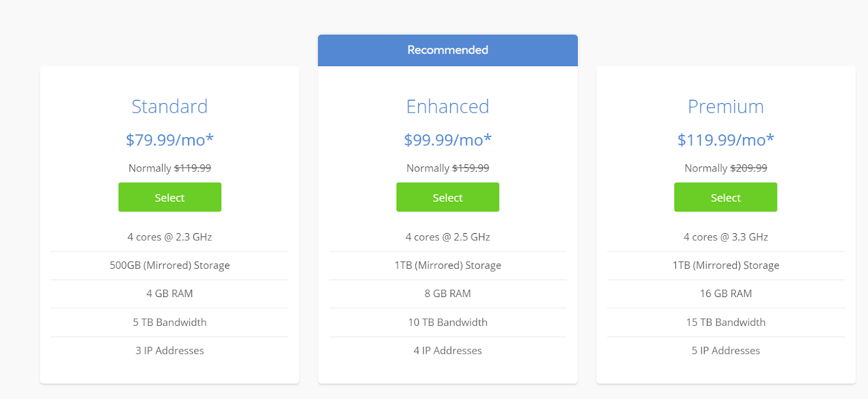Click the struck-through $209.99 normal price

tap(749, 168)
